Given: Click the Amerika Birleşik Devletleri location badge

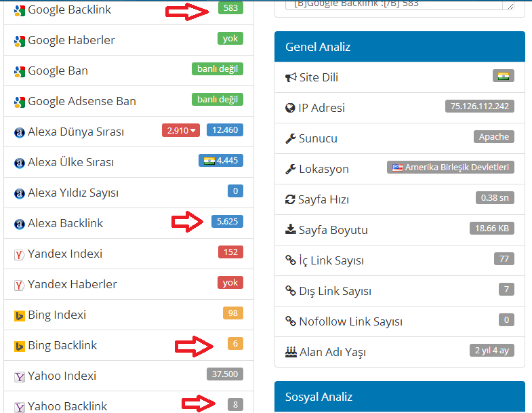Looking at the screenshot, I should click(451, 168).
